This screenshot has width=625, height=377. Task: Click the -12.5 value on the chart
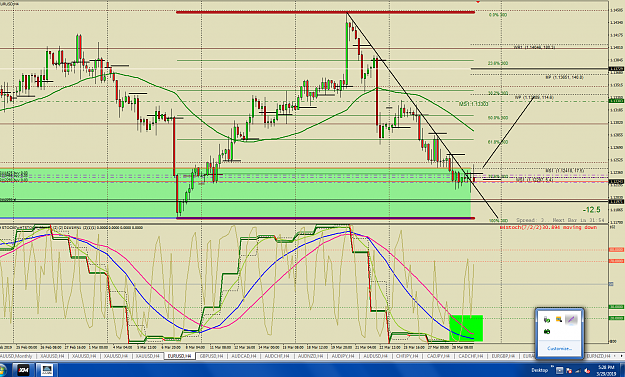point(592,210)
